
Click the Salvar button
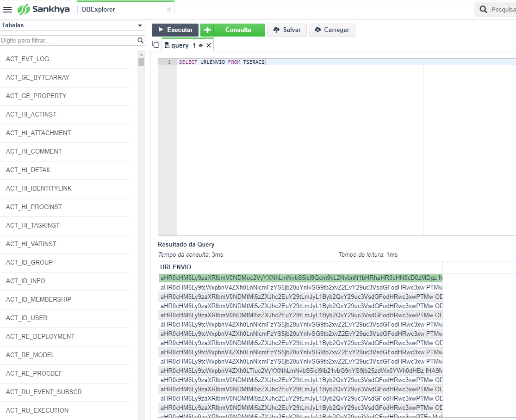(x=287, y=30)
